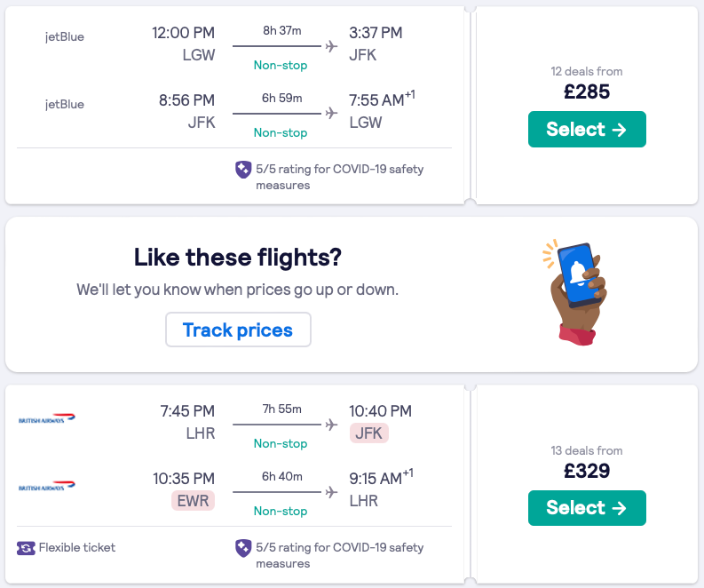
Task: Click the Flexible ticket label
Action: pos(77,547)
